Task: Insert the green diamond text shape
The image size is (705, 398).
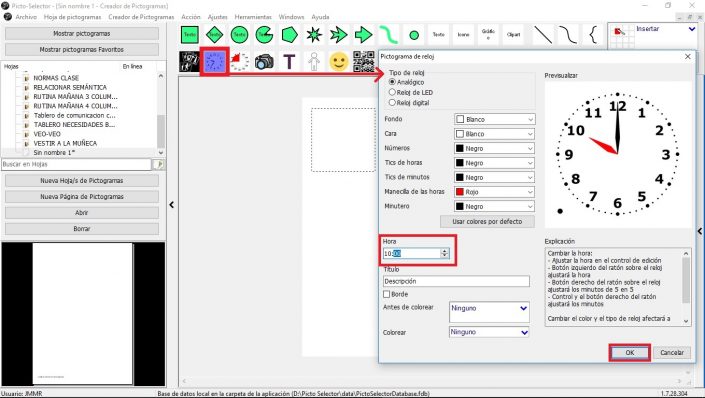Action: click(x=214, y=35)
